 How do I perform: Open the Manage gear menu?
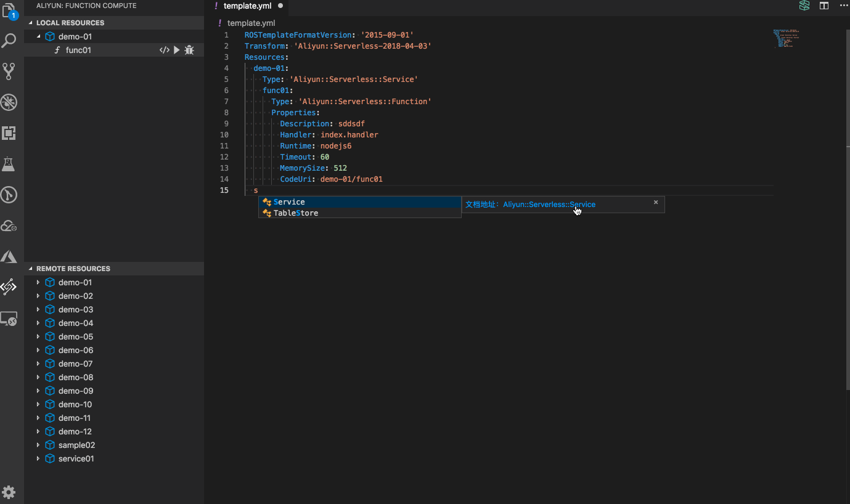coord(9,492)
